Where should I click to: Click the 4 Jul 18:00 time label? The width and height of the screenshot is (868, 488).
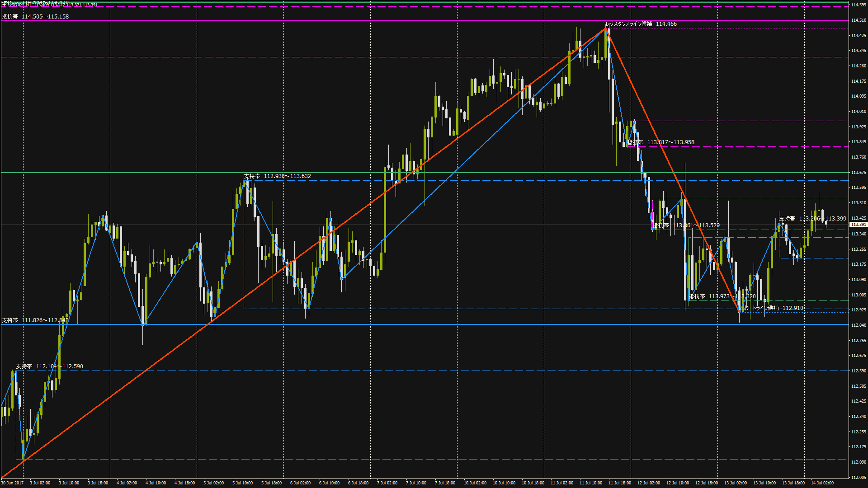(184, 483)
